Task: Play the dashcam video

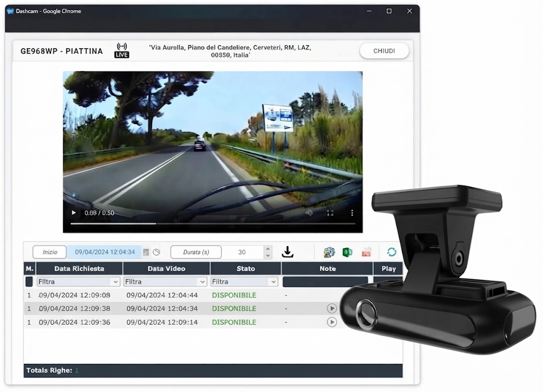Action: (73, 213)
